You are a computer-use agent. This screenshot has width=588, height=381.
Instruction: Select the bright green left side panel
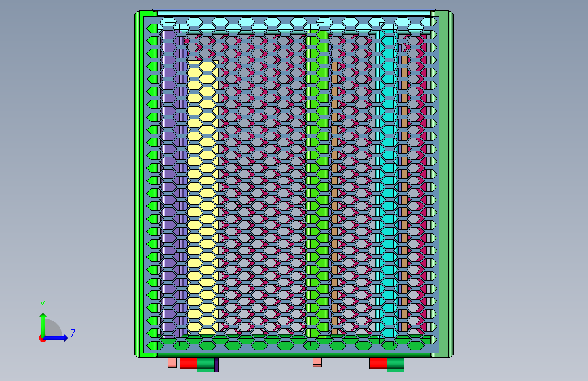139,184
